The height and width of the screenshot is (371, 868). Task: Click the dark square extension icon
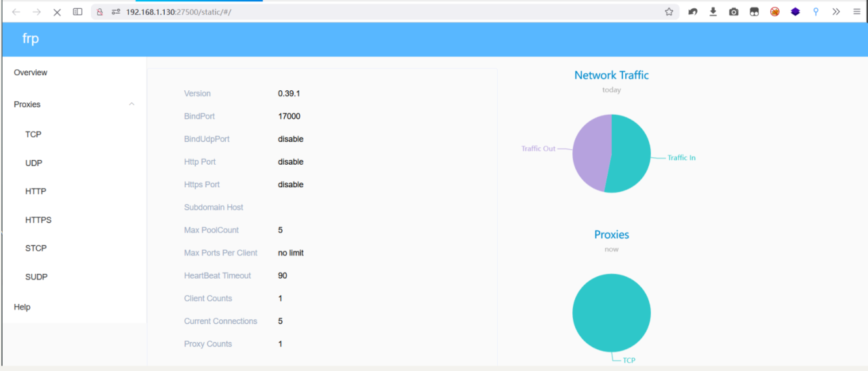(754, 12)
